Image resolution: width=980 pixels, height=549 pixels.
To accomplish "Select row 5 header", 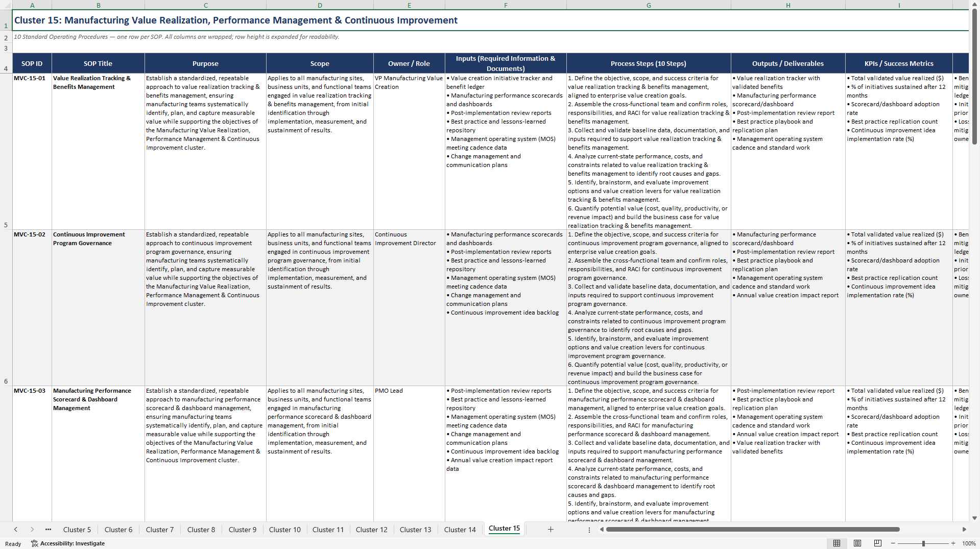I will tap(6, 152).
